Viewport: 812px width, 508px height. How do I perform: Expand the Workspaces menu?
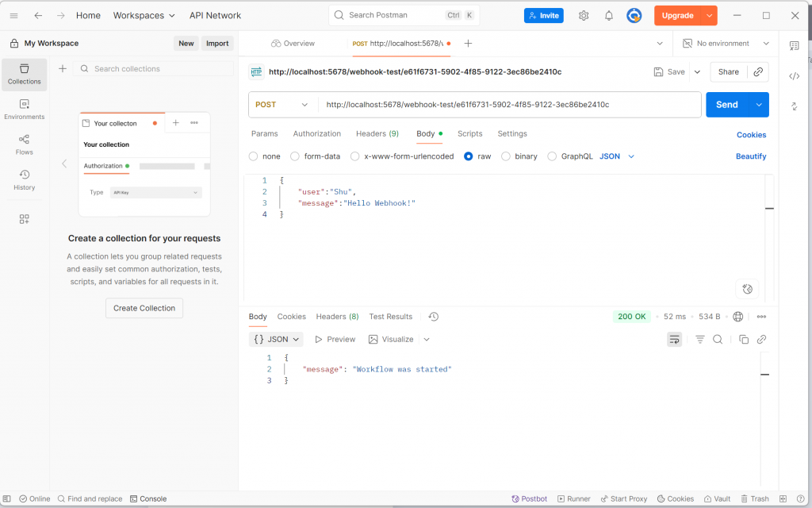[x=144, y=16]
